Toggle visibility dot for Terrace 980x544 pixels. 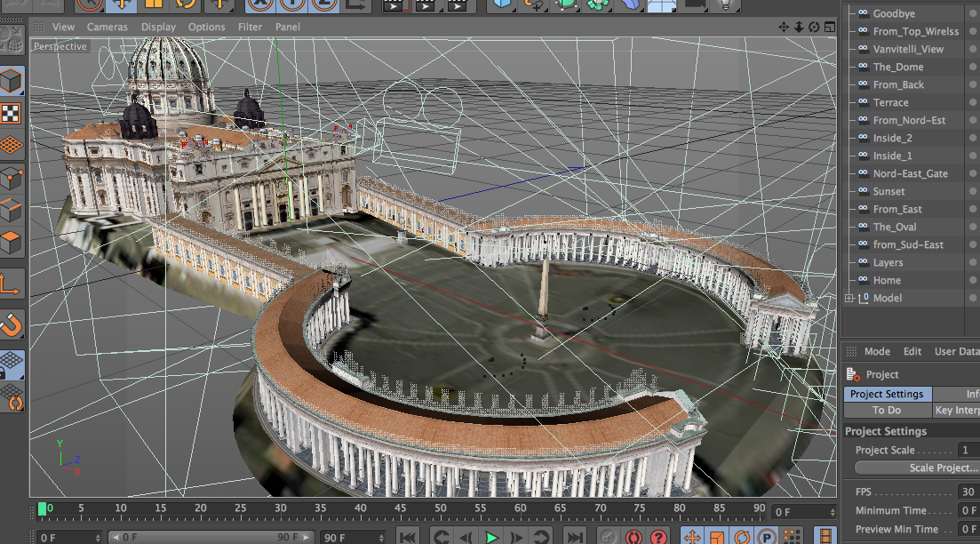coord(973,102)
